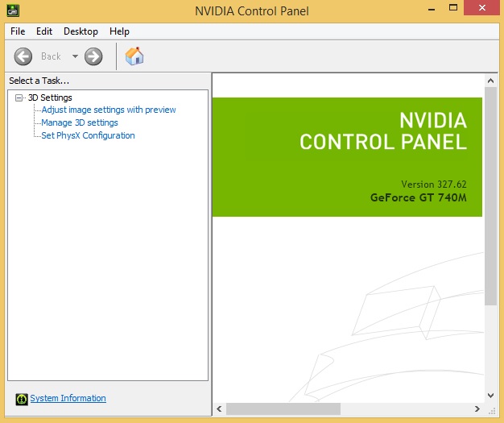This screenshot has width=504, height=423.
Task: Go to the Home page icon
Action: click(x=134, y=56)
